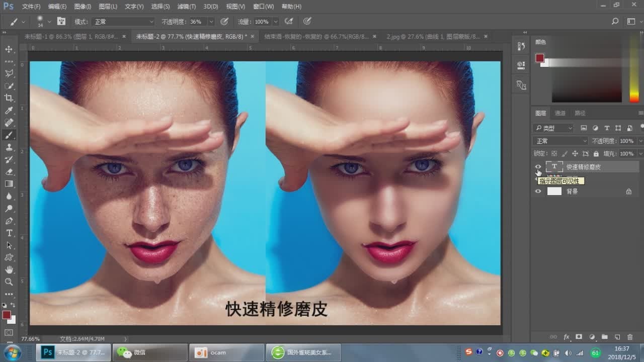Open the History panel icon
644x362 pixels.
(521, 46)
